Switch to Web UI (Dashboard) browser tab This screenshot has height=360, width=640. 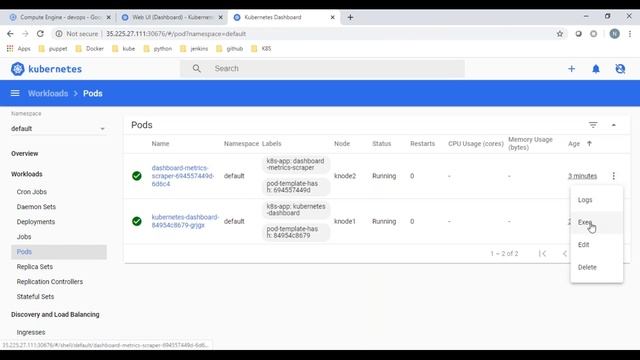pos(173,17)
